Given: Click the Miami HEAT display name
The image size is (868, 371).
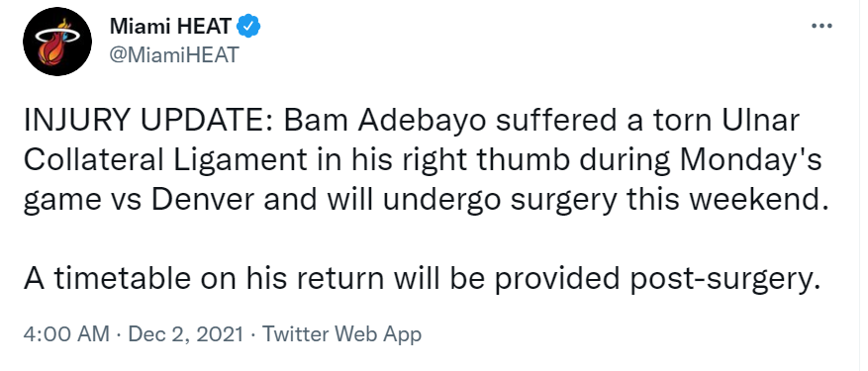Looking at the screenshot, I should coord(171,26).
